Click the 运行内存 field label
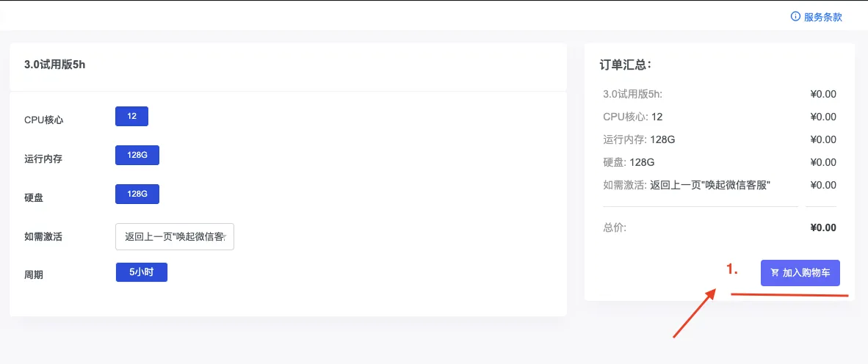 coord(43,159)
